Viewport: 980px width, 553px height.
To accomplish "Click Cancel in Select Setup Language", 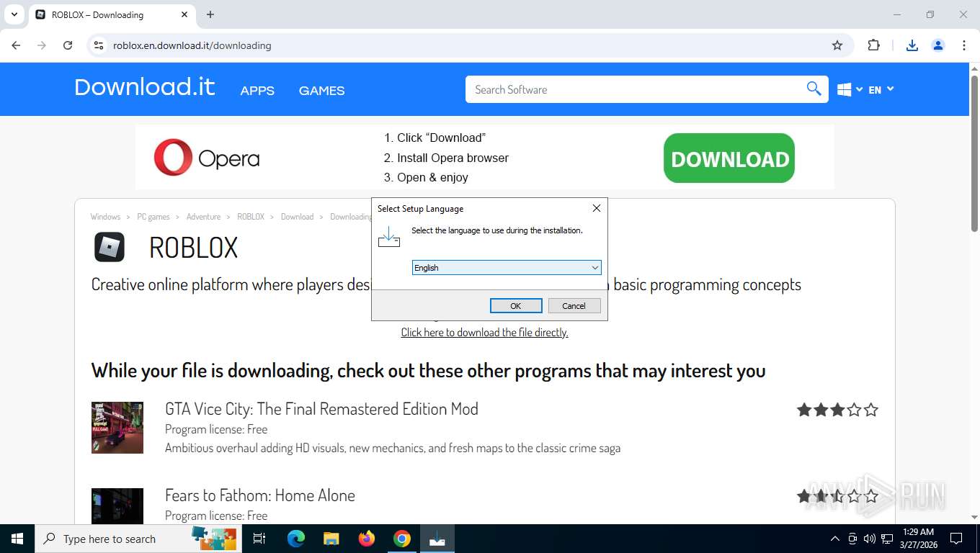I will pos(574,306).
